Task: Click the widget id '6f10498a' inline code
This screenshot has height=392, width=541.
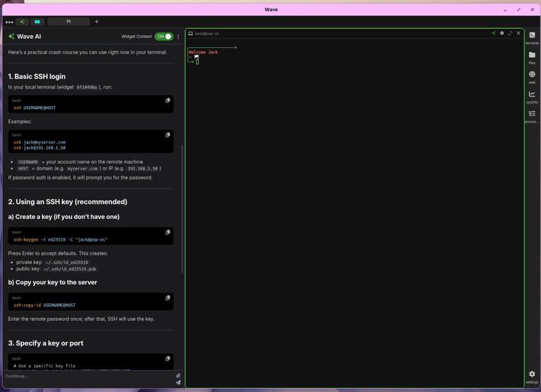Action: 87,87
